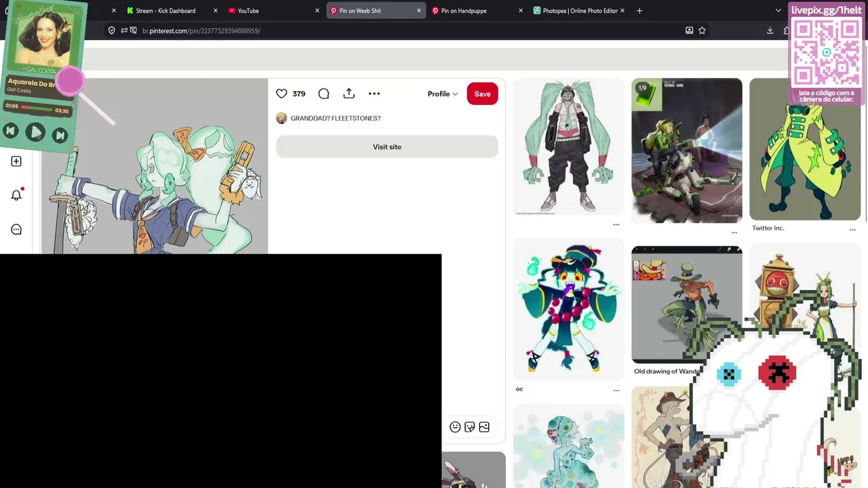Open the sticker picker in comment box
Screen dimensions: 868x488
click(469, 427)
